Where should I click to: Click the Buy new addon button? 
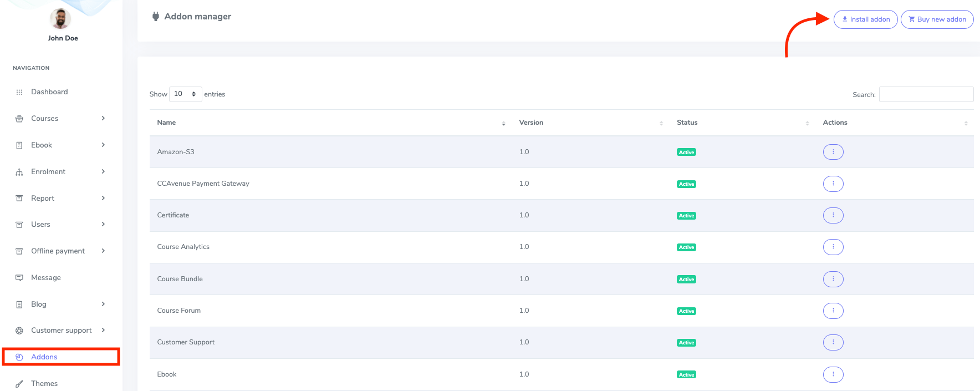937,19
